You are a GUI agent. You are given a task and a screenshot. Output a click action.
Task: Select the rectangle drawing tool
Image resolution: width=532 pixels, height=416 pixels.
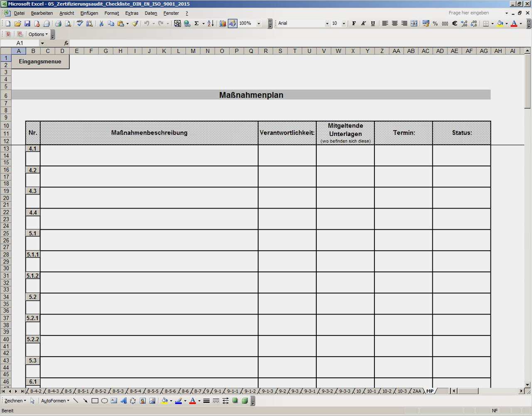(x=94, y=401)
